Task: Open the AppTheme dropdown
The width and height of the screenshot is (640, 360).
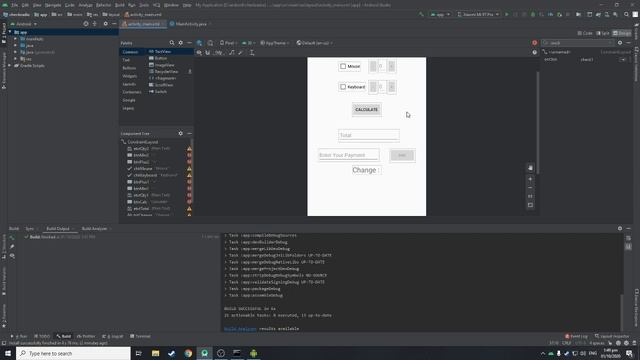Action: [275, 43]
